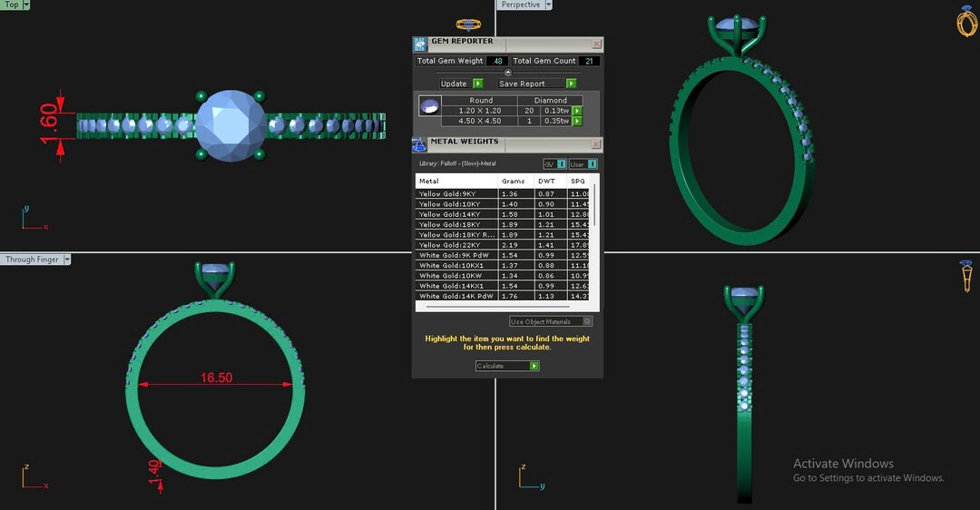Image resolution: width=980 pixels, height=510 pixels.
Task: Click the Round shape header cell
Action: [481, 100]
